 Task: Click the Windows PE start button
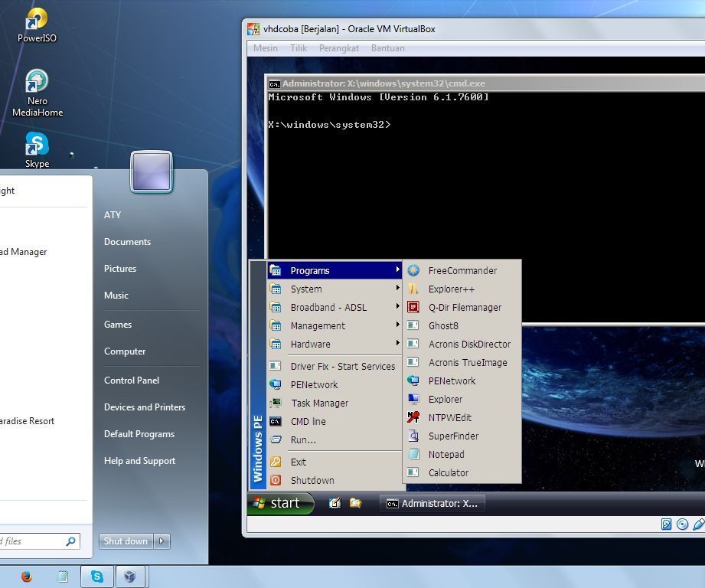pos(280,503)
